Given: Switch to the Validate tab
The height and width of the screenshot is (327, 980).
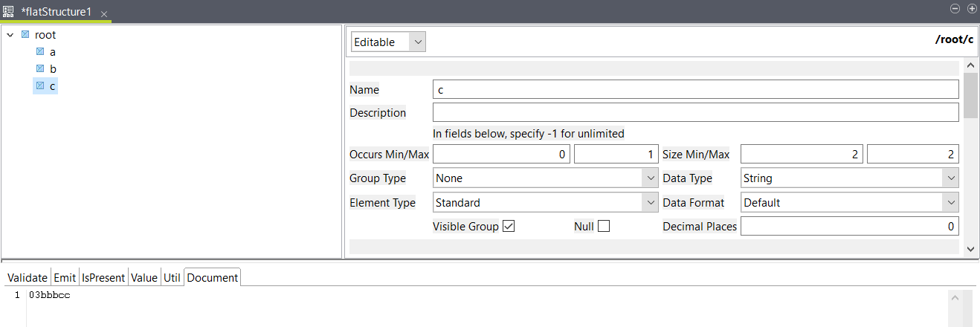Looking at the screenshot, I should 28,278.
